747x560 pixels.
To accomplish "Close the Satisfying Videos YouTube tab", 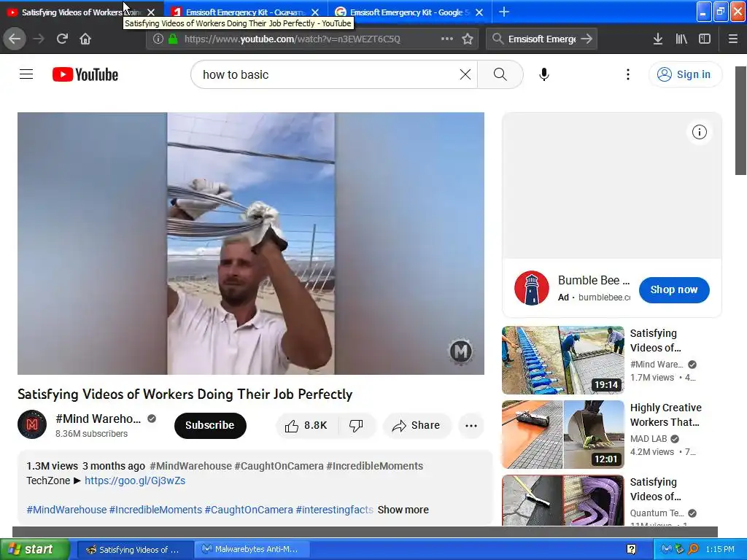I will coord(151,12).
